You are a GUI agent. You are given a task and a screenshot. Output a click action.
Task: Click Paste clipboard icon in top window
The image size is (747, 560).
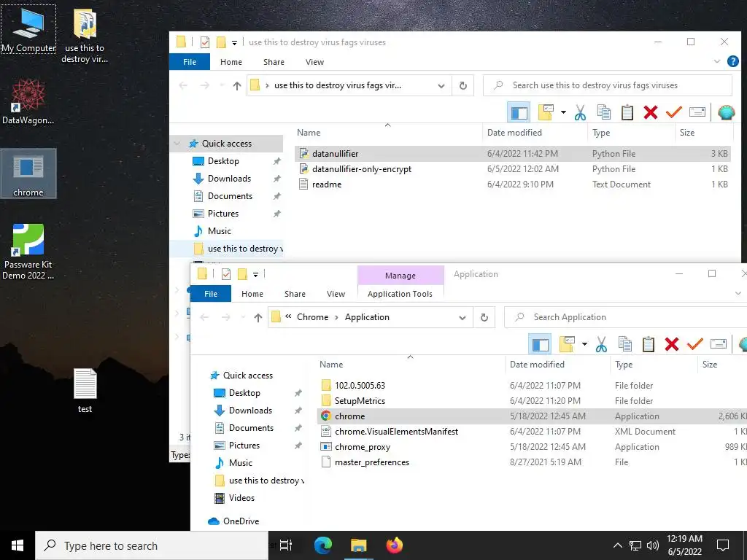tap(627, 113)
